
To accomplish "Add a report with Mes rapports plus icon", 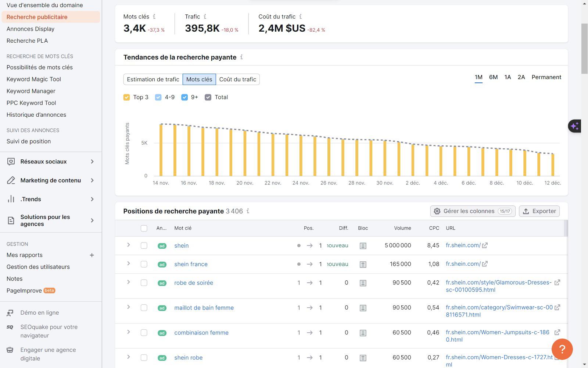I will point(92,255).
